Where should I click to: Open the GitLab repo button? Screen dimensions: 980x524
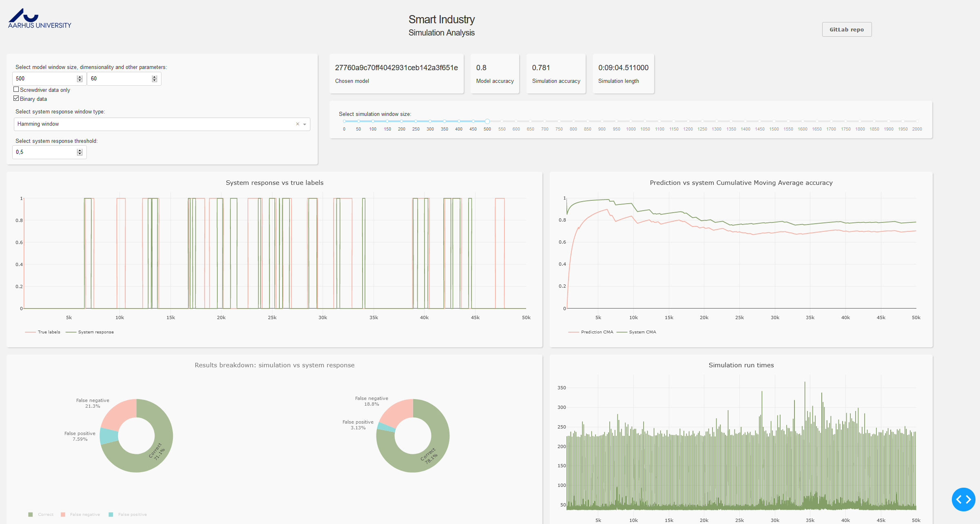pyautogui.click(x=846, y=29)
